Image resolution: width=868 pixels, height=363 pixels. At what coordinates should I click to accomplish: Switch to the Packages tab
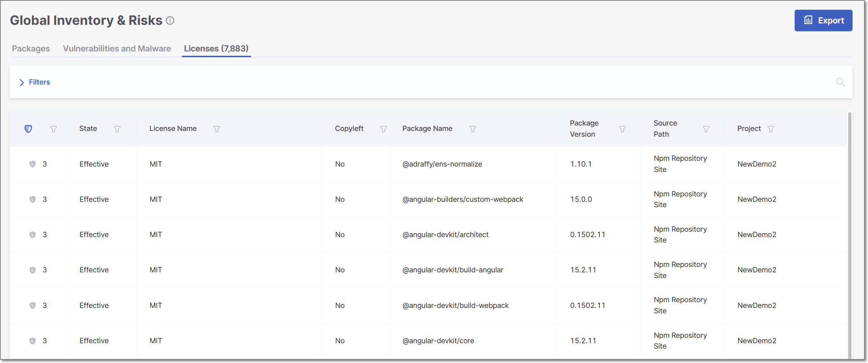coord(31,49)
